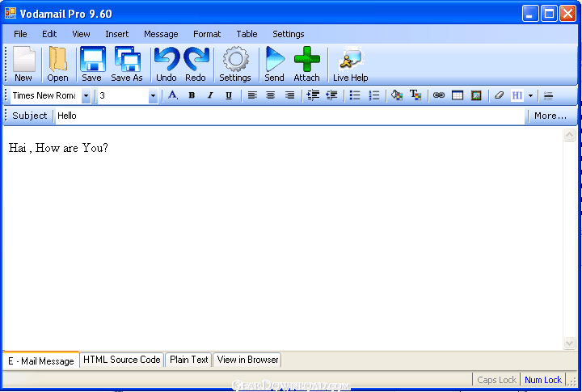Click the scrollbar up arrow in the message area
This screenshot has width=582, height=392.
pos(569,134)
